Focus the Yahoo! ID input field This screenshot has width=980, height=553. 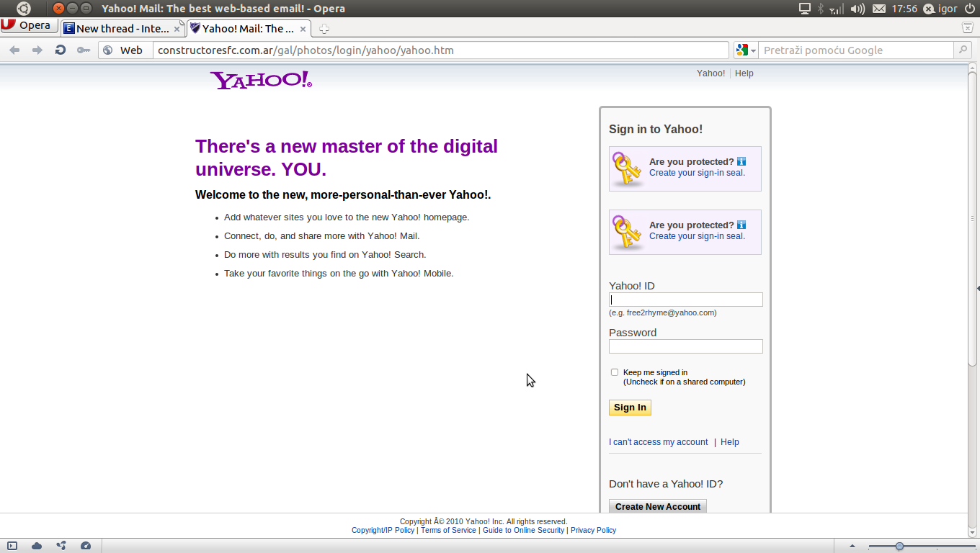tap(686, 300)
